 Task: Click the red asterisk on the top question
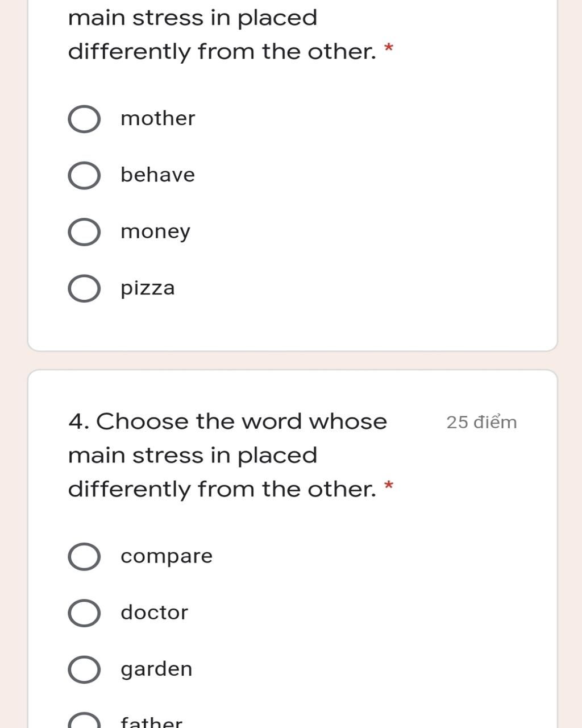(x=389, y=49)
